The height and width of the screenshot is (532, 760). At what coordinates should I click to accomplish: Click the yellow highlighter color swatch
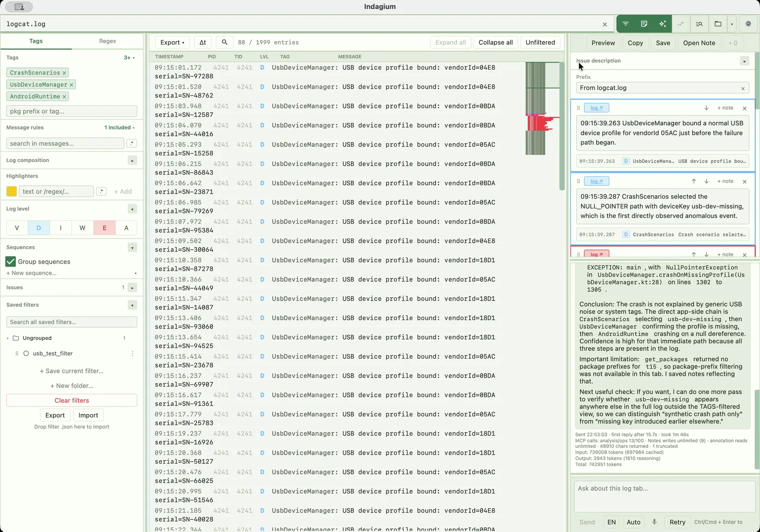click(11, 191)
